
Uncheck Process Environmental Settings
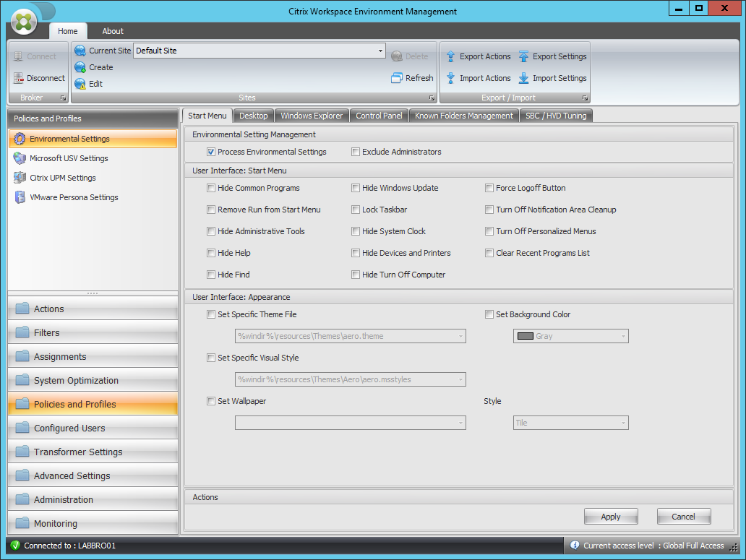(x=211, y=152)
